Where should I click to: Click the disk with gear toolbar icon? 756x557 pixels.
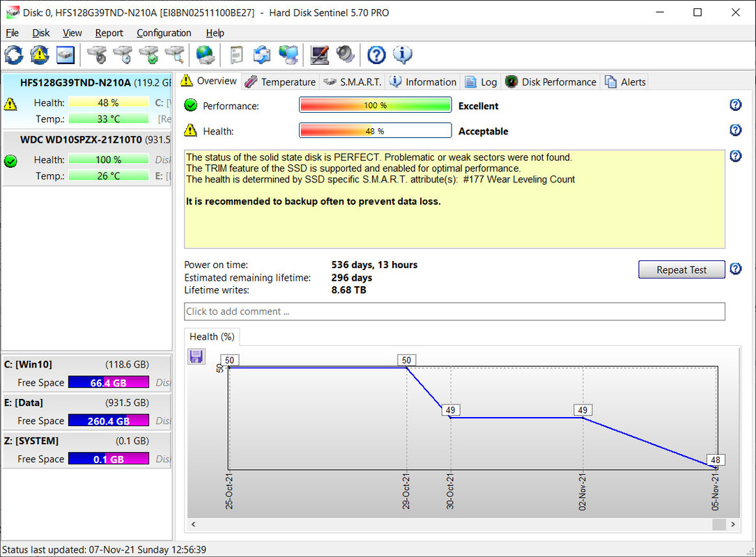tap(98, 55)
